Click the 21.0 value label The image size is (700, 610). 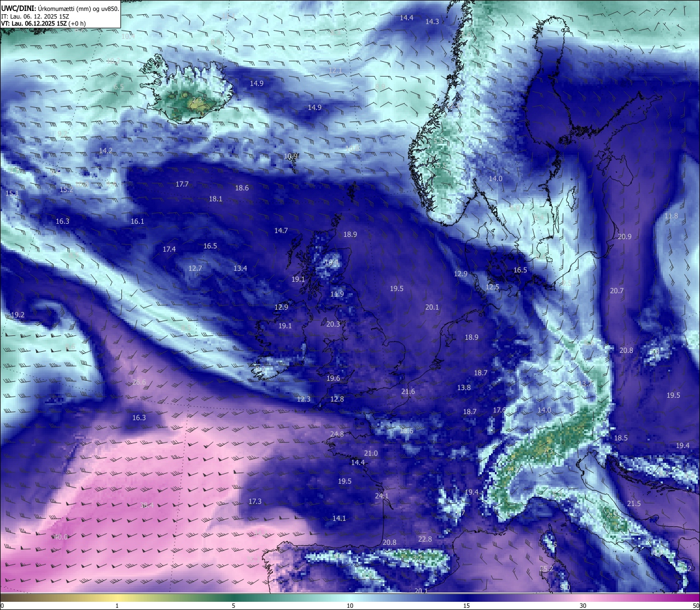tap(371, 453)
